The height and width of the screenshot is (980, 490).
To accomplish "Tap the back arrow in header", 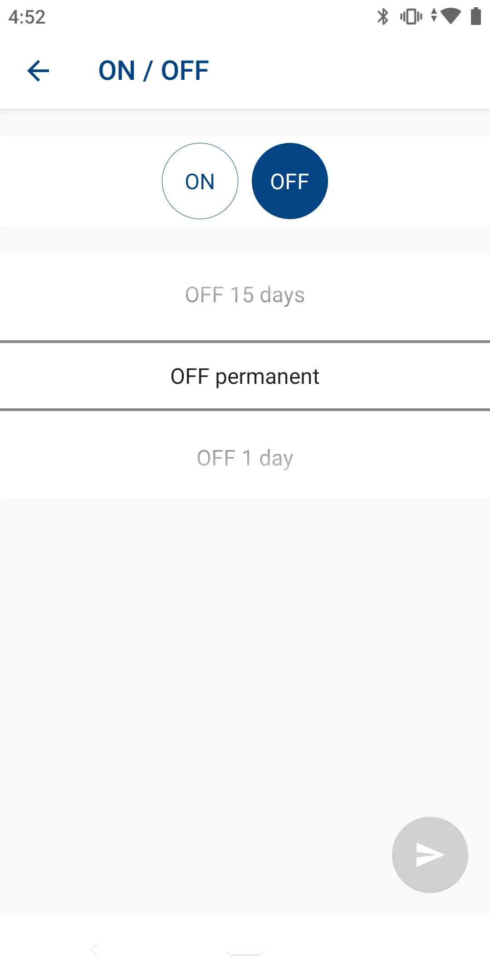I will coord(38,71).
